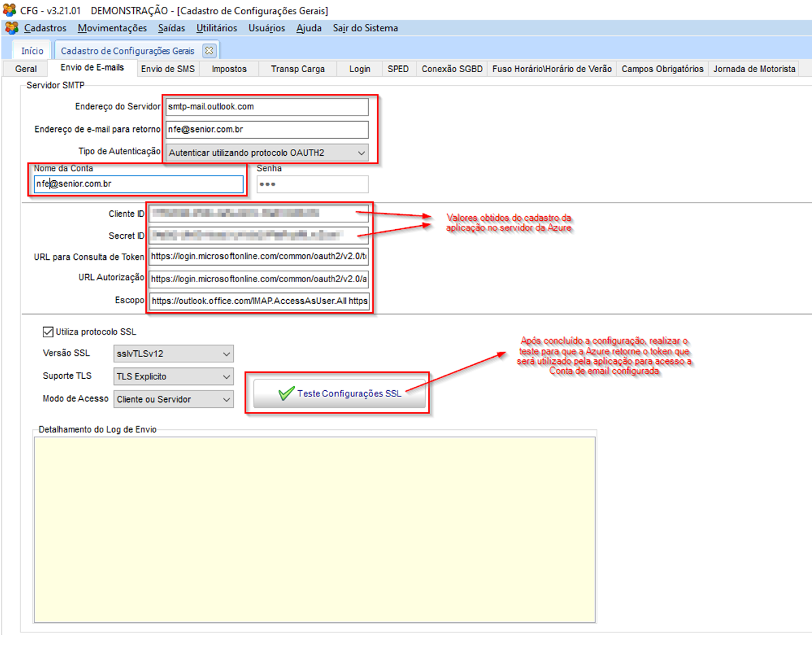Screen dimensions: 812x646
Task: Switch to the Campos Obrigatórios tab
Action: (x=663, y=69)
